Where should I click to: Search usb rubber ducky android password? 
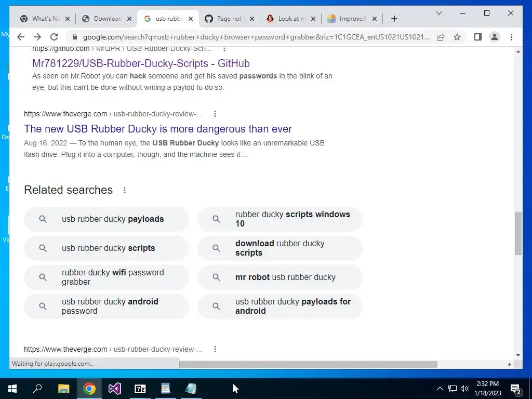[x=106, y=307]
